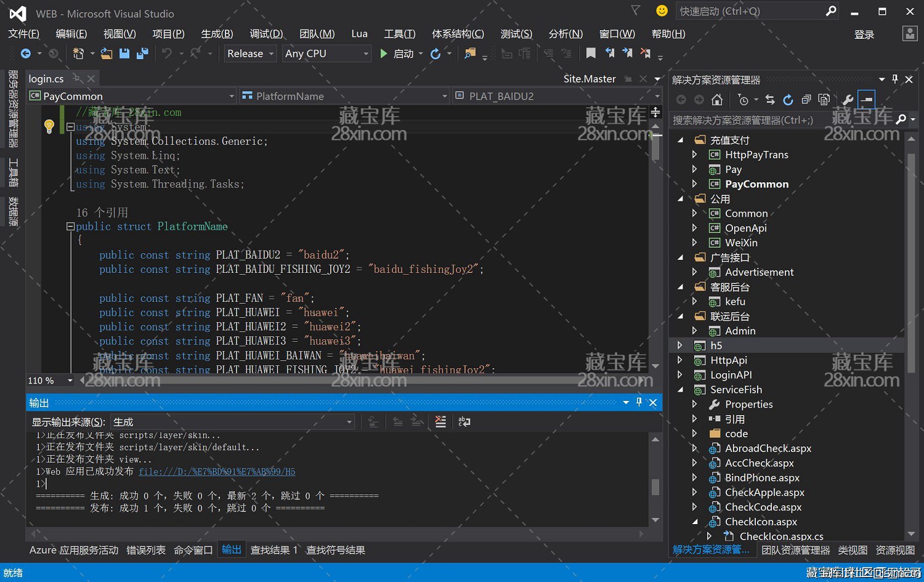Open the output source dropdown showing 生成
This screenshot has height=582, width=924.
pyautogui.click(x=232, y=422)
